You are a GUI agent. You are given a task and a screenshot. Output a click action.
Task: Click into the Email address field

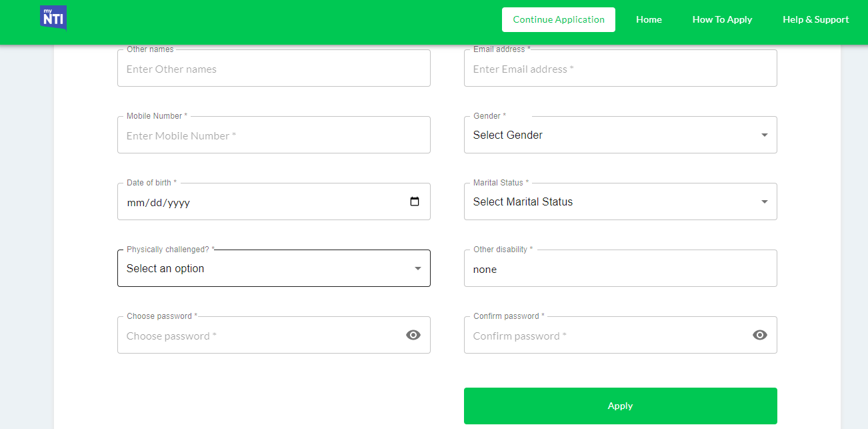[620, 69]
